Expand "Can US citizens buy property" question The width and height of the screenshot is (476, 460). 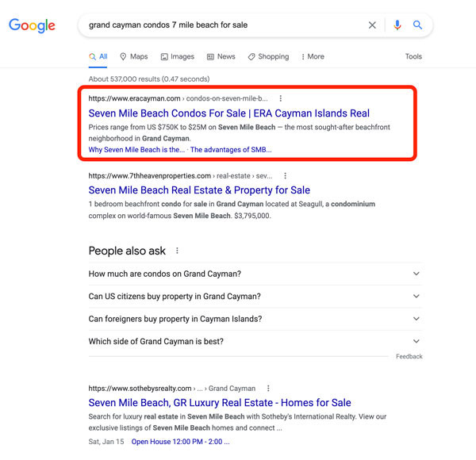255,296
